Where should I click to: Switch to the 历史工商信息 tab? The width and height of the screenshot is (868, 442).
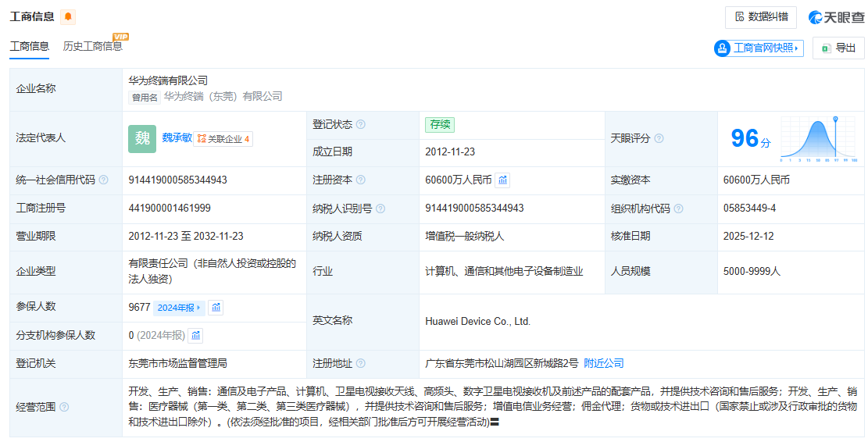(93, 46)
